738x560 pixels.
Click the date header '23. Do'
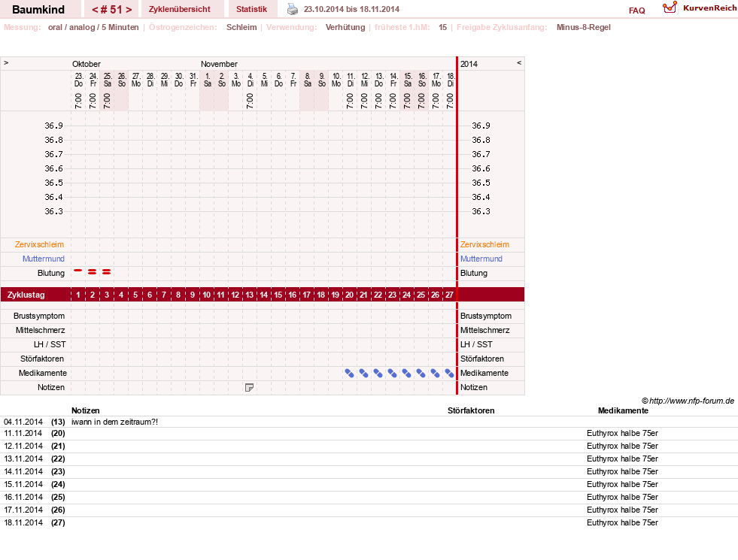point(78,80)
